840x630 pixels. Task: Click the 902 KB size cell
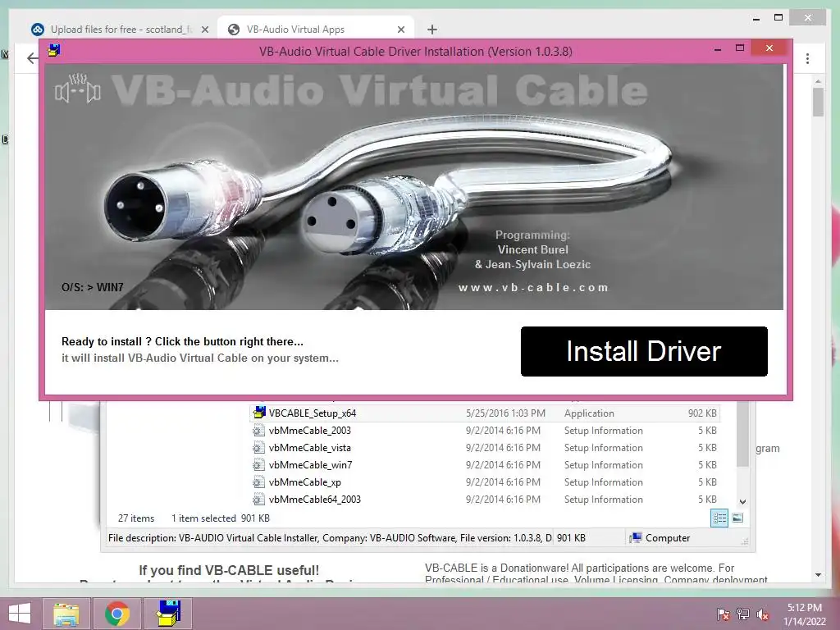coord(702,413)
